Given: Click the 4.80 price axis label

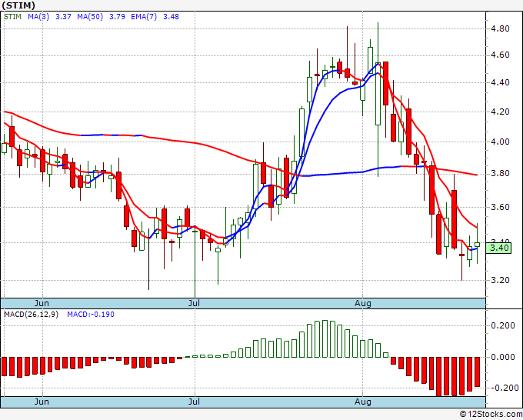Looking at the screenshot, I should coord(500,28).
